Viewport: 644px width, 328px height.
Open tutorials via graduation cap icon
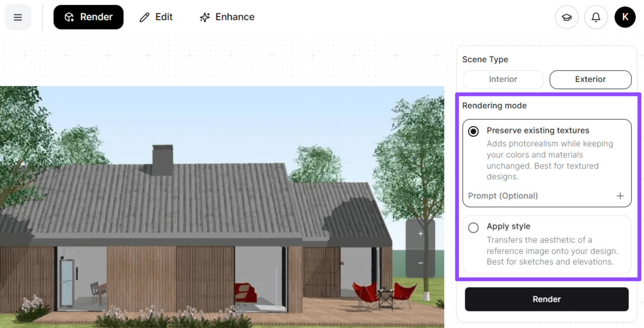[x=566, y=17]
